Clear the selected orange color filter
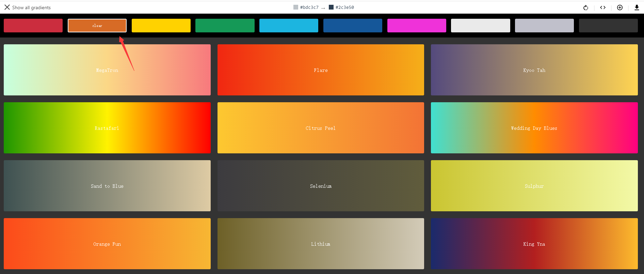Viewport: 644px width, 274px height. [97, 26]
